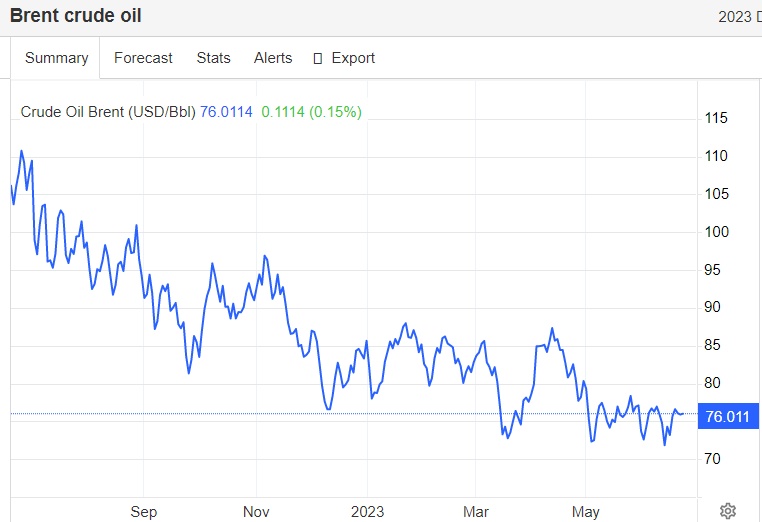Select the Stats tab
Image resolution: width=762 pixels, height=522 pixels.
tap(213, 58)
